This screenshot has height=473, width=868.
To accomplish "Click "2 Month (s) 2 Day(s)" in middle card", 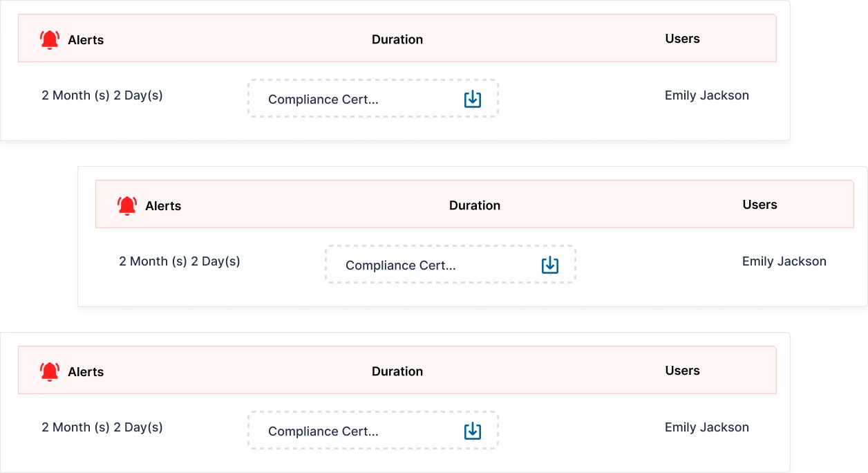I will click(180, 261).
